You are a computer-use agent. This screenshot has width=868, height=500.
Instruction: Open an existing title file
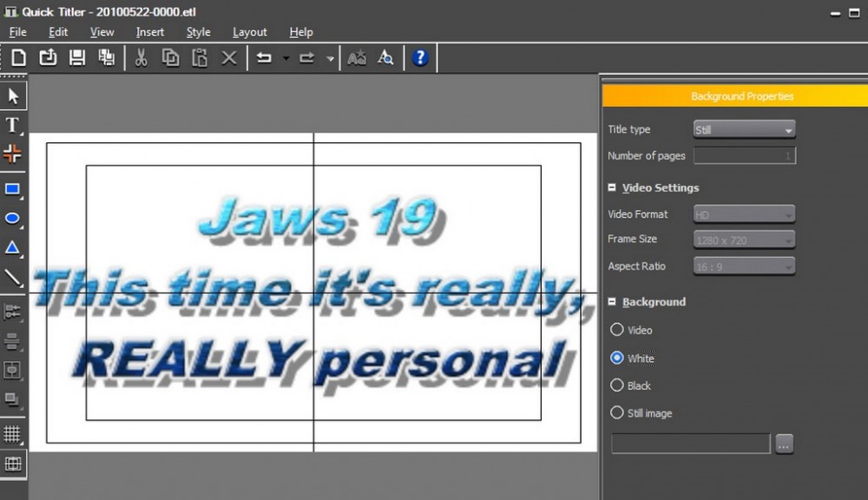coord(48,57)
